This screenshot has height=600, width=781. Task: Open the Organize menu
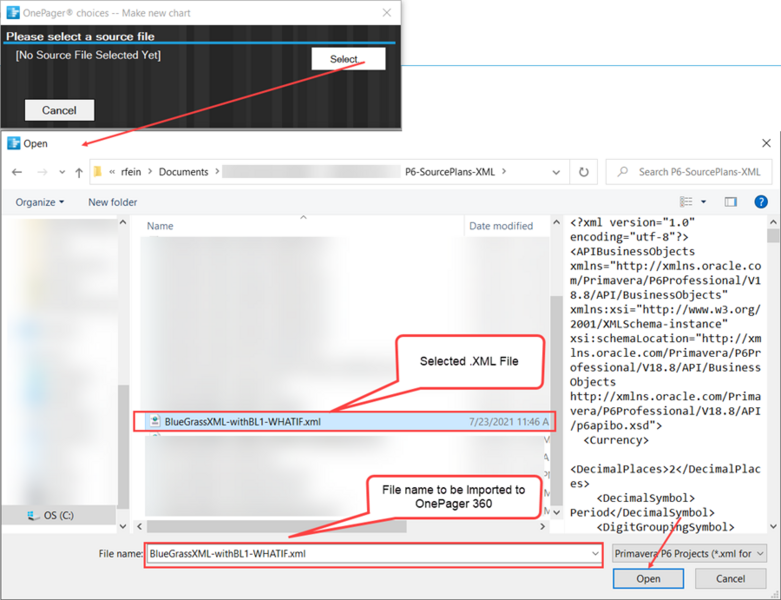point(40,202)
